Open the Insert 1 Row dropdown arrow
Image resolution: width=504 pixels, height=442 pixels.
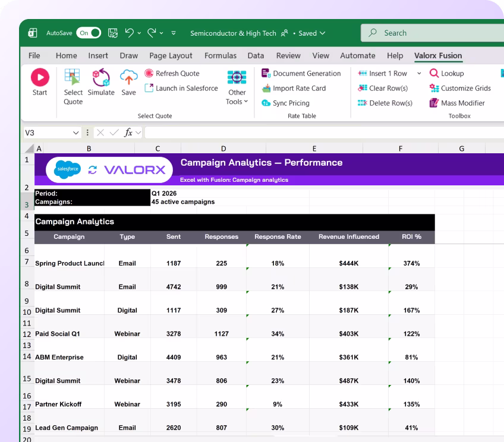pyautogui.click(x=419, y=73)
